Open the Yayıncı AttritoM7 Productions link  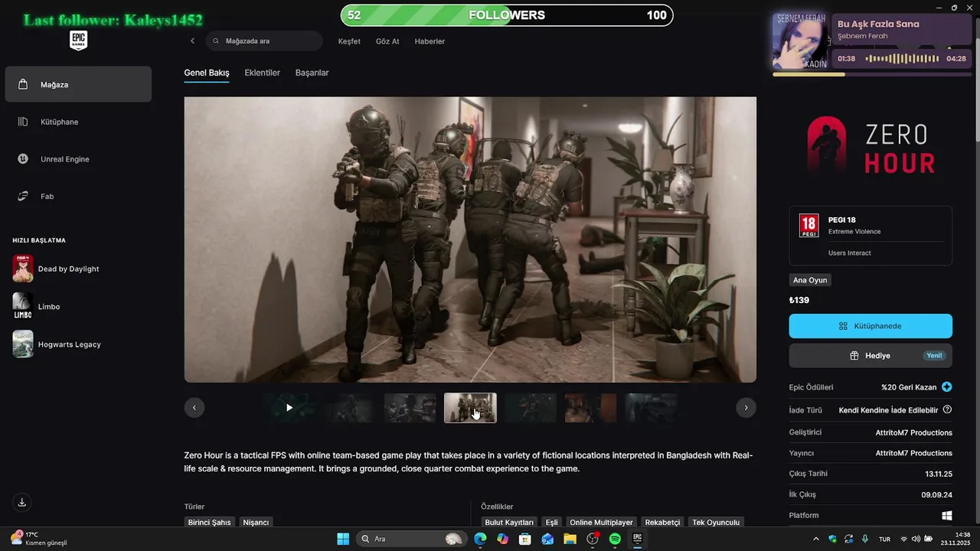point(913,453)
